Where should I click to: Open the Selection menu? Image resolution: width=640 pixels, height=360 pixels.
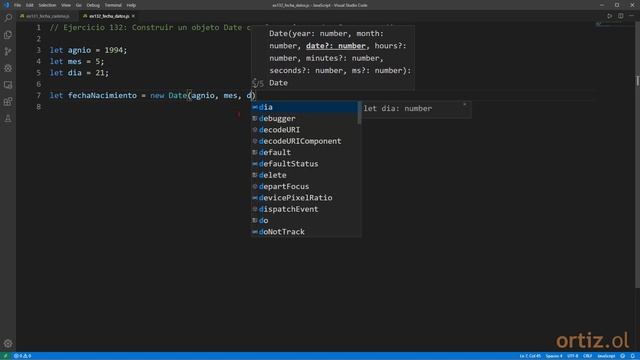(x=47, y=5)
